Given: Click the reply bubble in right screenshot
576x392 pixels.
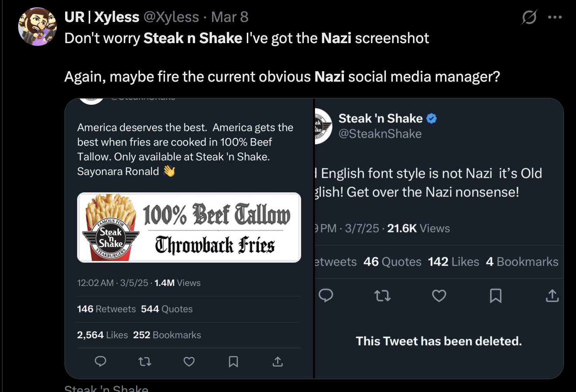Looking at the screenshot, I should click(x=326, y=295).
